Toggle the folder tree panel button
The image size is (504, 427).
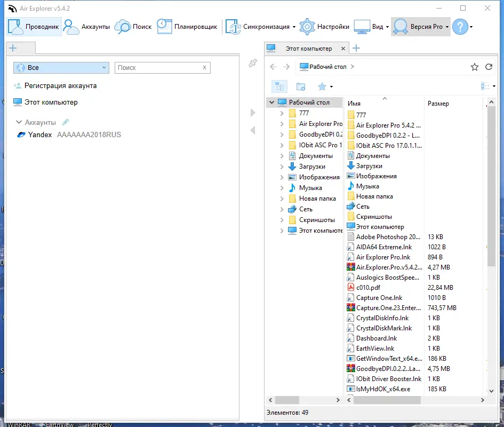click(x=279, y=86)
